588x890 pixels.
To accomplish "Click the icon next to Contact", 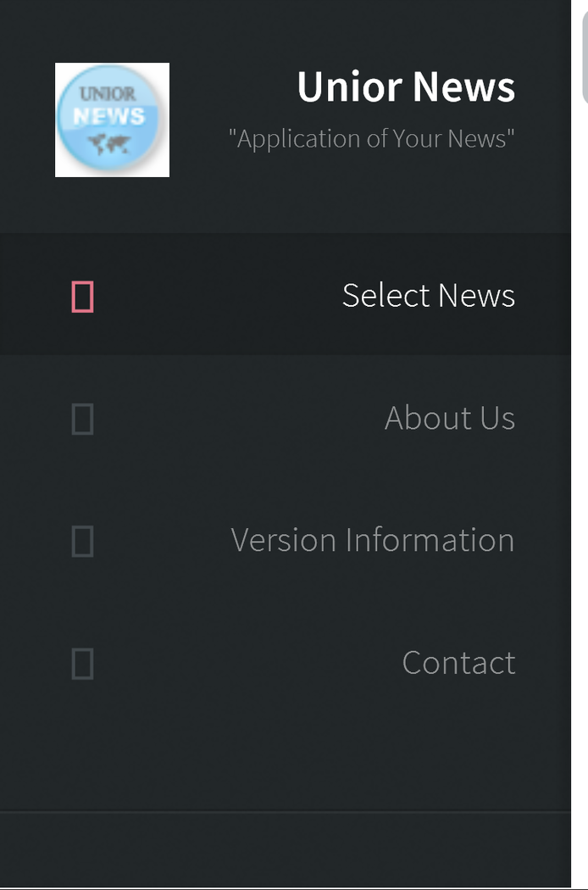I will (82, 664).
